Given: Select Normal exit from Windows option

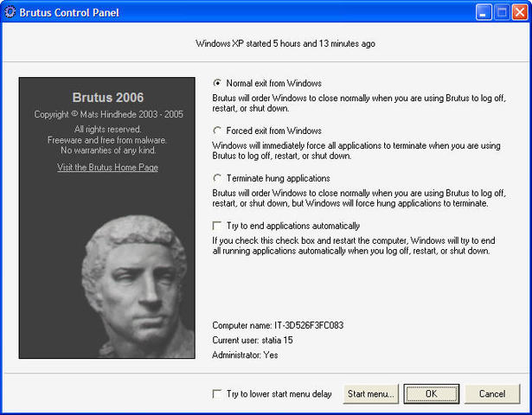Looking at the screenshot, I should (217, 84).
